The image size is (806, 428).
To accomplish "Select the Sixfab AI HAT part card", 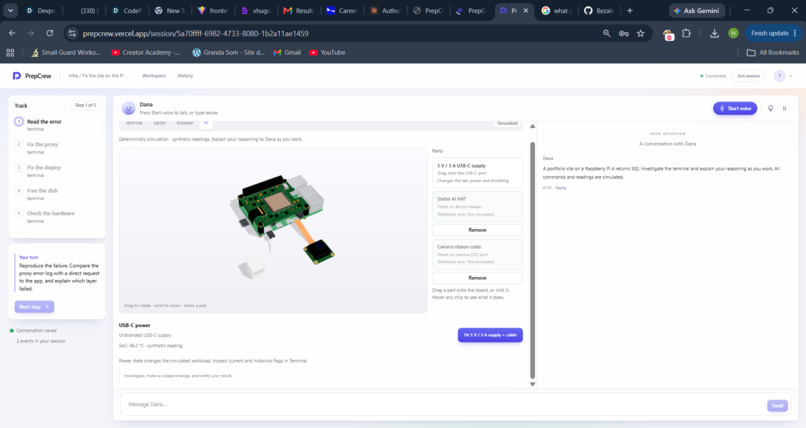I will 477,206.
